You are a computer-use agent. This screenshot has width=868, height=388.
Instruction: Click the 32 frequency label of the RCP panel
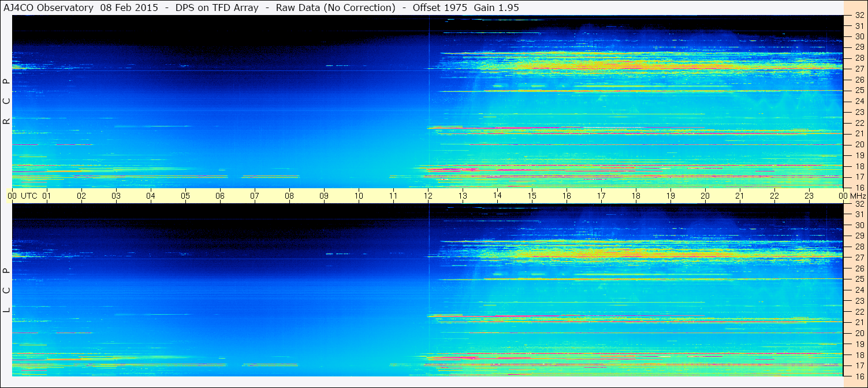(859, 16)
